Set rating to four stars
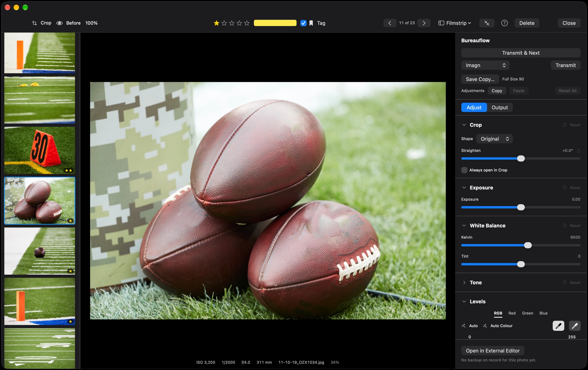The width and height of the screenshot is (588, 370). 239,23
